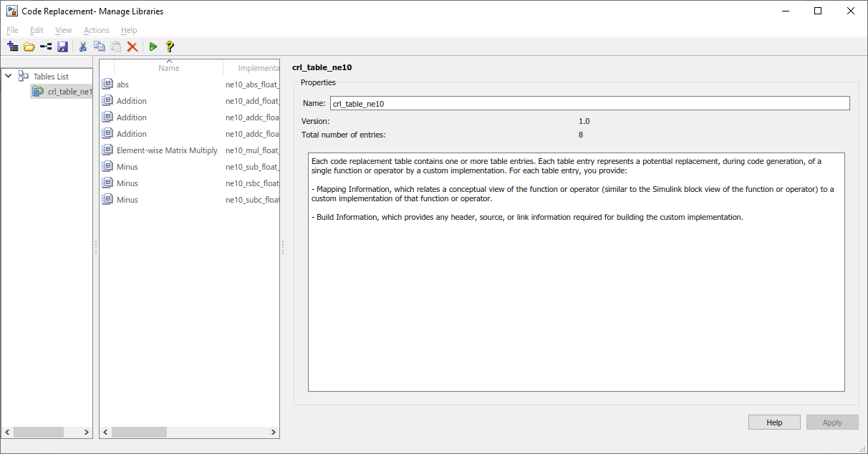Click the Help button at bottom right
This screenshot has width=868, height=454.
(774, 422)
